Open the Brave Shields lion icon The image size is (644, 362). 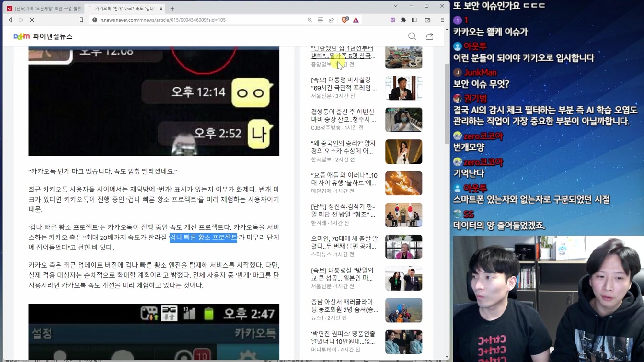[x=345, y=20]
